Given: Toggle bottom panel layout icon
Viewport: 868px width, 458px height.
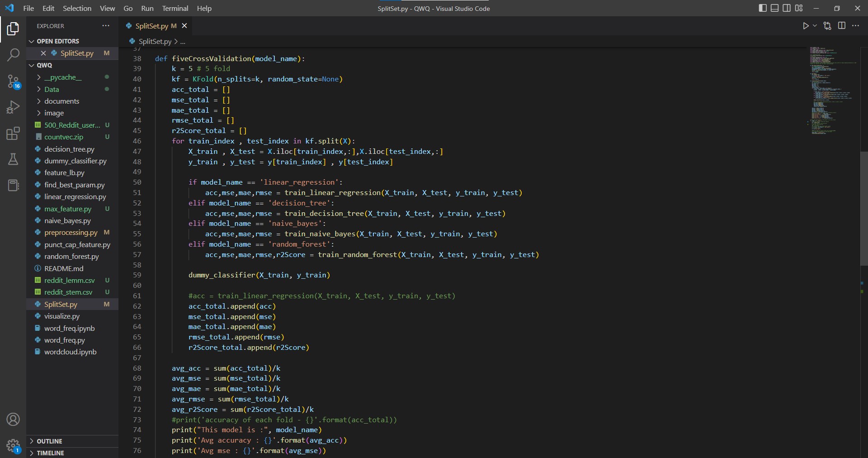Looking at the screenshot, I should tap(775, 8).
